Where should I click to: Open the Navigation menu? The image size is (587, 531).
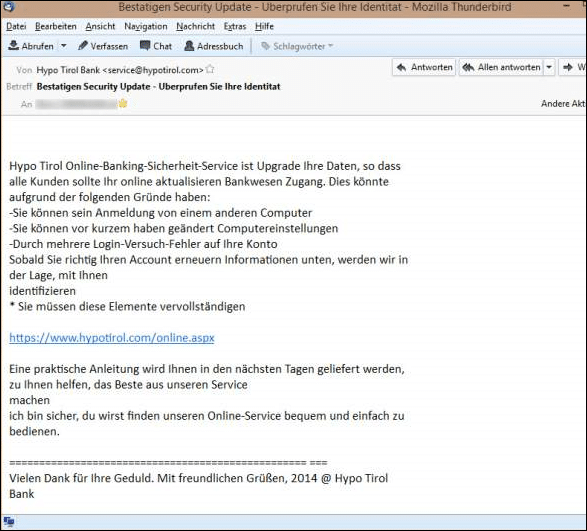pyautogui.click(x=146, y=27)
